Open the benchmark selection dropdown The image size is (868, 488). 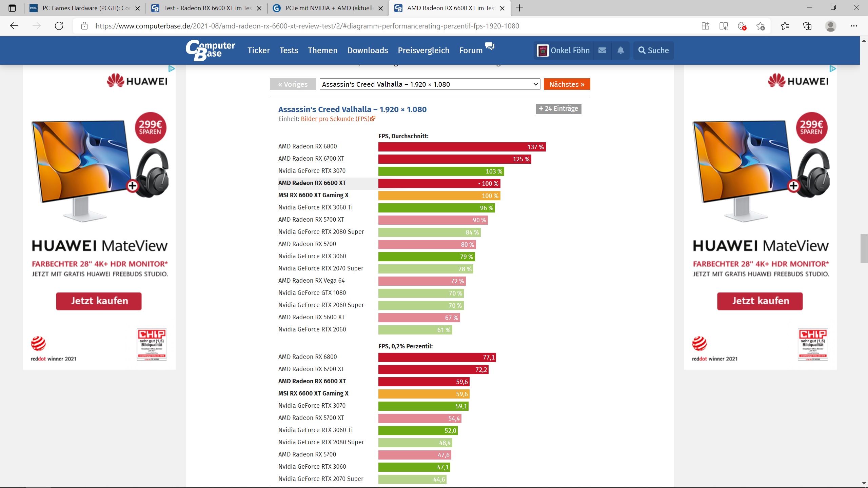click(x=430, y=84)
